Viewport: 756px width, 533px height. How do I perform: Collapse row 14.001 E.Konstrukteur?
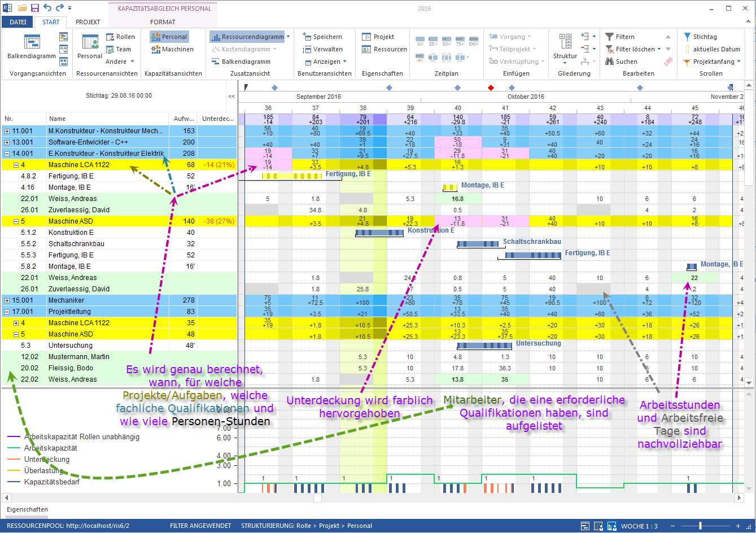(x=7, y=154)
